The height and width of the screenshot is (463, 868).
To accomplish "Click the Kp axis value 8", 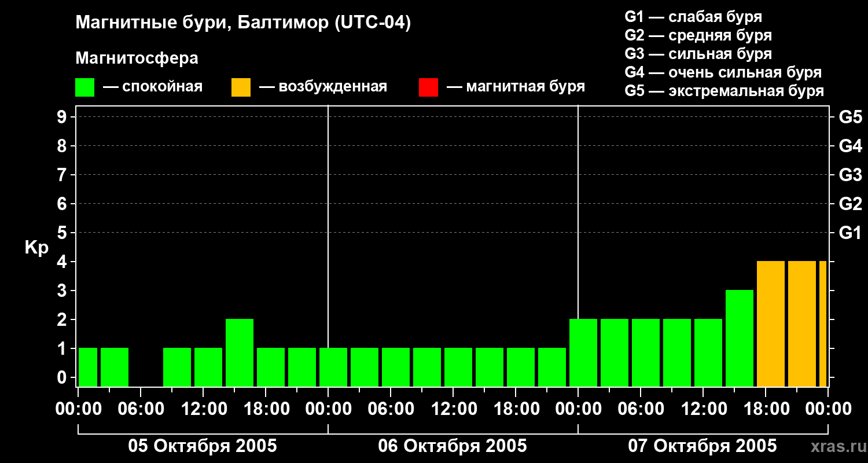I will [63, 146].
